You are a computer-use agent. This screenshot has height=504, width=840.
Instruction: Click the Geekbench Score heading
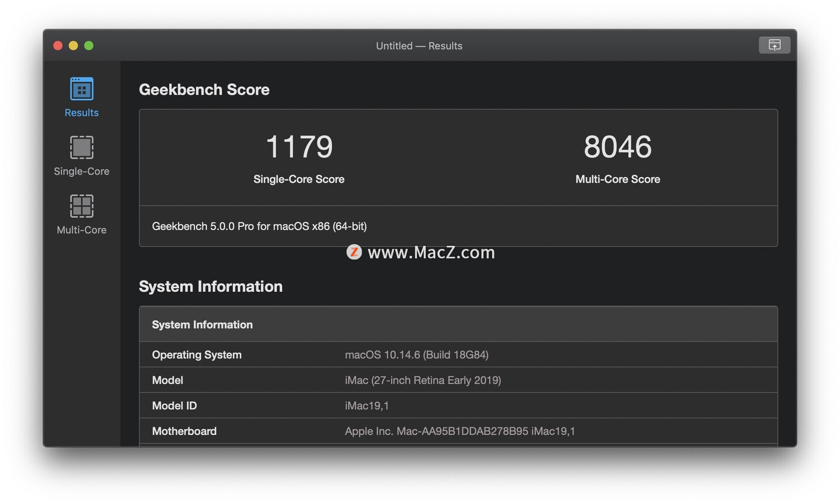(x=204, y=89)
